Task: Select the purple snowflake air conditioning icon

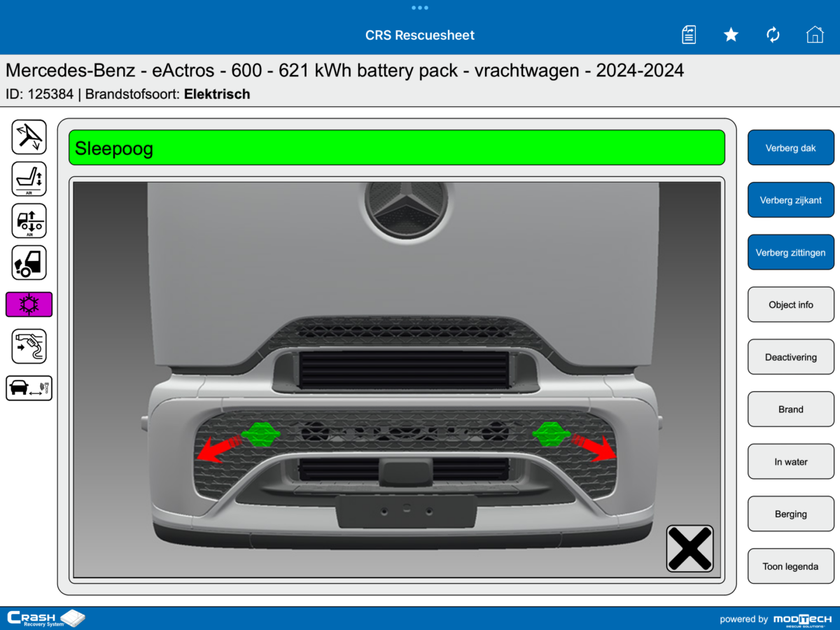Action: coord(29,304)
